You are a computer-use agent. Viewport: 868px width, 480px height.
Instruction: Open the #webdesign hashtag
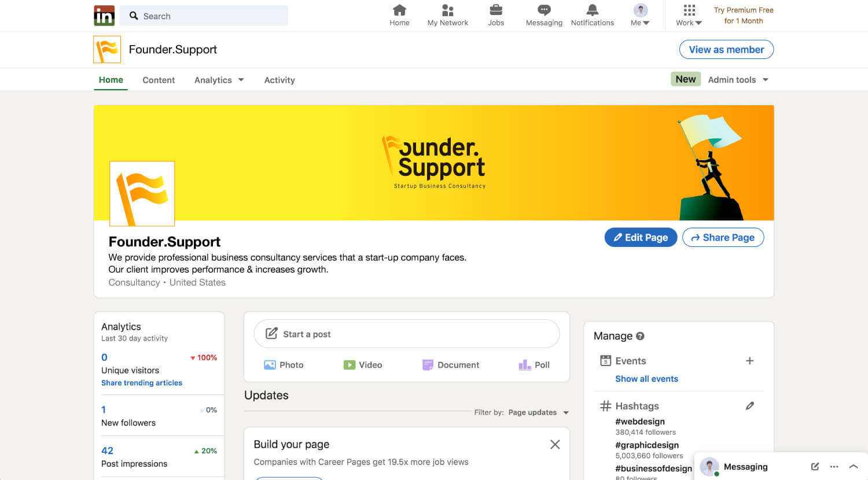(x=640, y=422)
